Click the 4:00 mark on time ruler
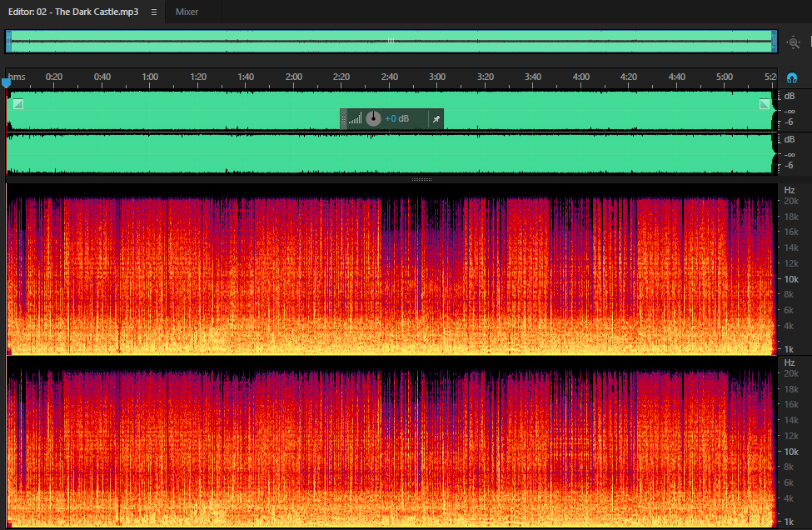 click(581, 77)
